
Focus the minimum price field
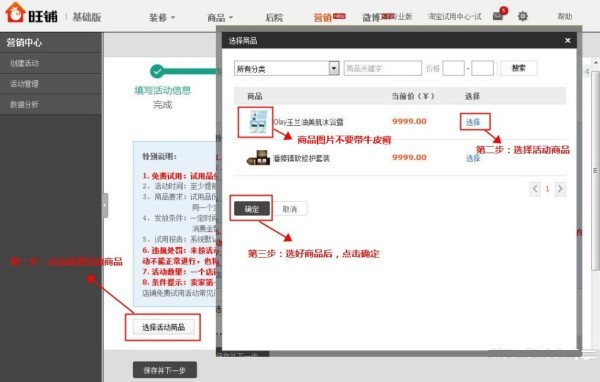[x=453, y=69]
